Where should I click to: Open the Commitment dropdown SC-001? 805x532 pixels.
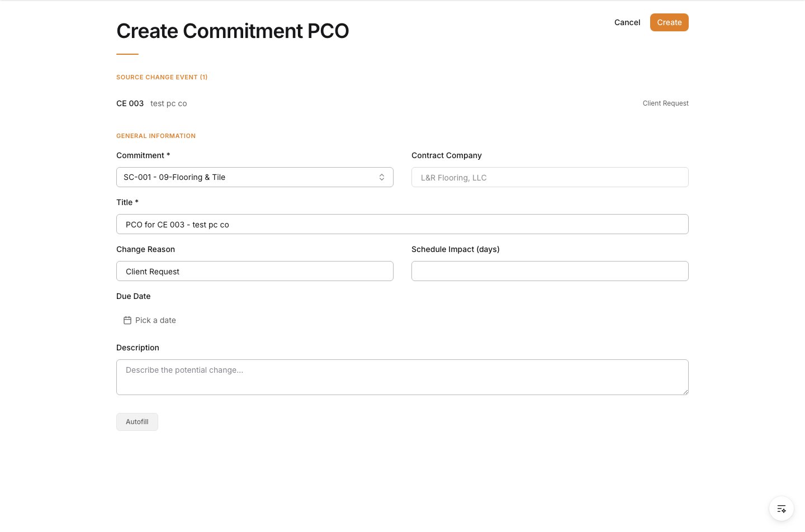pos(255,177)
